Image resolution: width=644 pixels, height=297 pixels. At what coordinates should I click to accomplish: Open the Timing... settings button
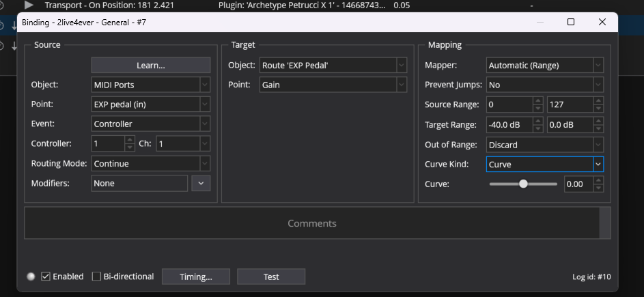(x=195, y=277)
